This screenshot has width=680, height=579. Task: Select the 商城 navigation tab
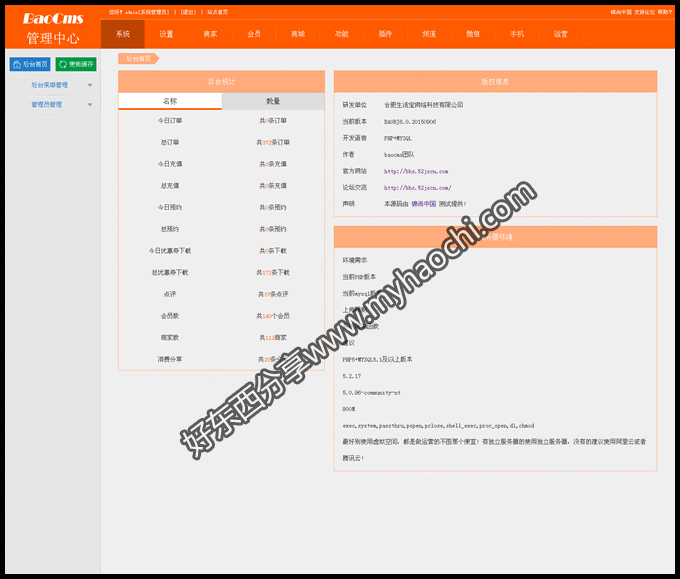tap(298, 34)
